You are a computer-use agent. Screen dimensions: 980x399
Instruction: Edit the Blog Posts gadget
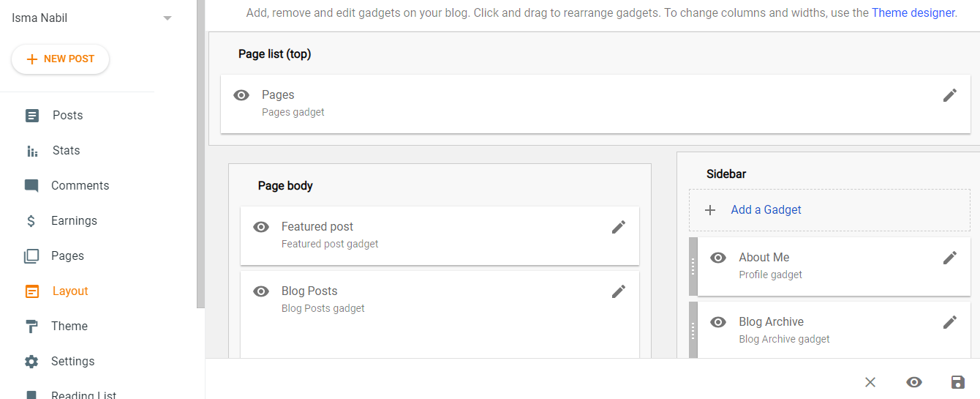tap(618, 291)
